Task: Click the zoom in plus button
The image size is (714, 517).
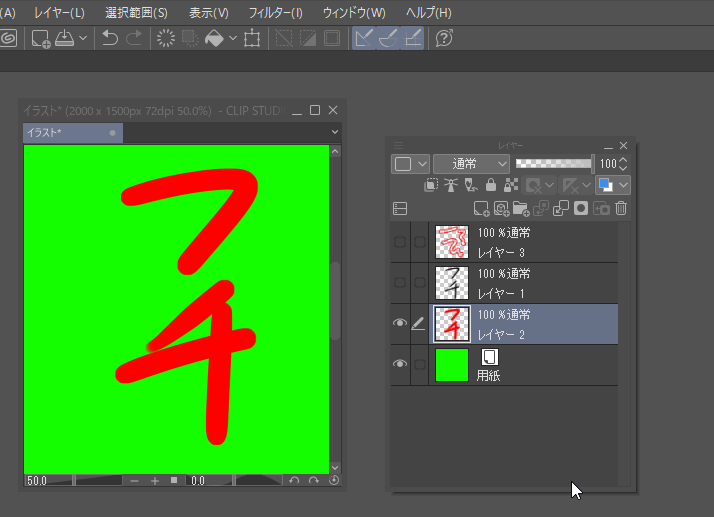Action: pyautogui.click(x=155, y=481)
